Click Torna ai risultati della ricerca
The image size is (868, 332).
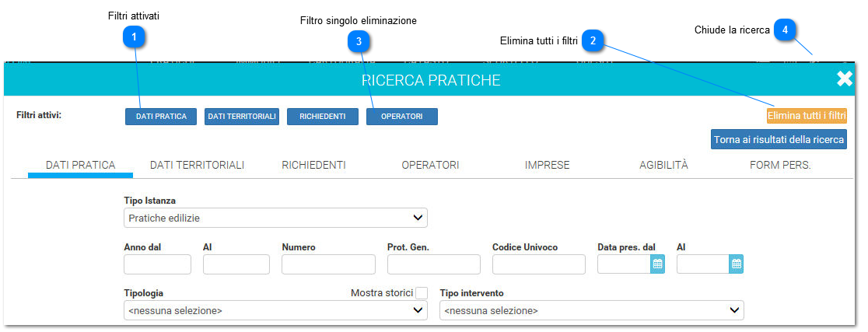779,140
